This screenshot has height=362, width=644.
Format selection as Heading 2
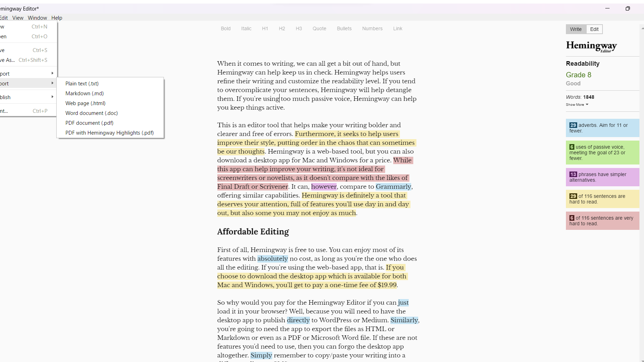point(282,28)
